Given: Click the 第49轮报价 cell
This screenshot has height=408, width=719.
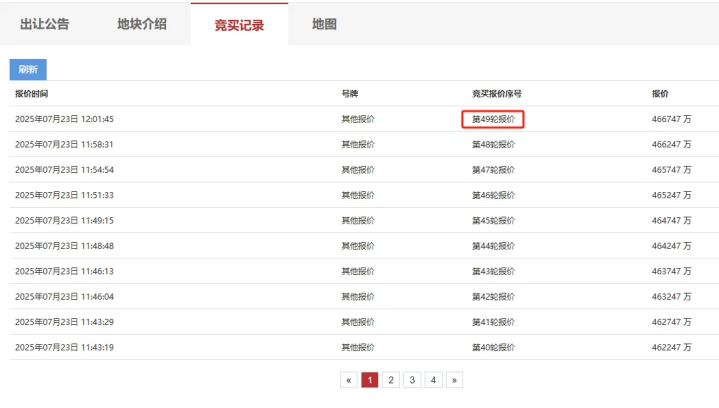Looking at the screenshot, I should tap(493, 119).
